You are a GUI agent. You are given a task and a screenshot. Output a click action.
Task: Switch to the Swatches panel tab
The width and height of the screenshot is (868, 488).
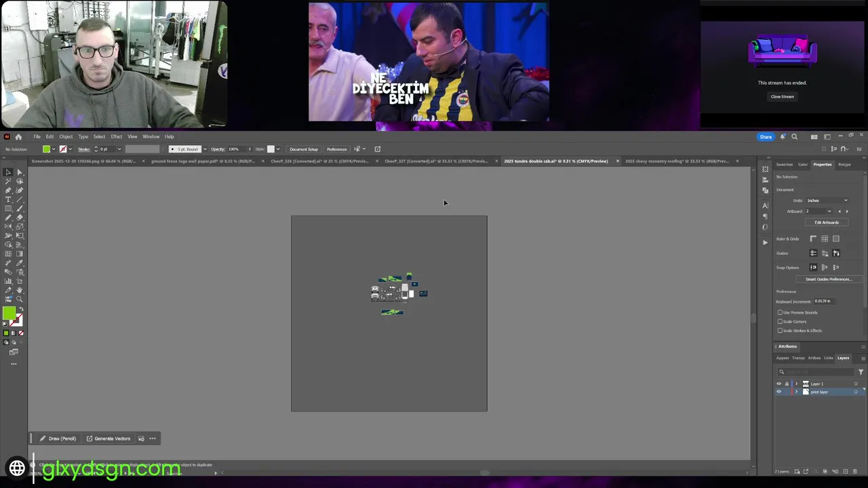click(x=785, y=165)
